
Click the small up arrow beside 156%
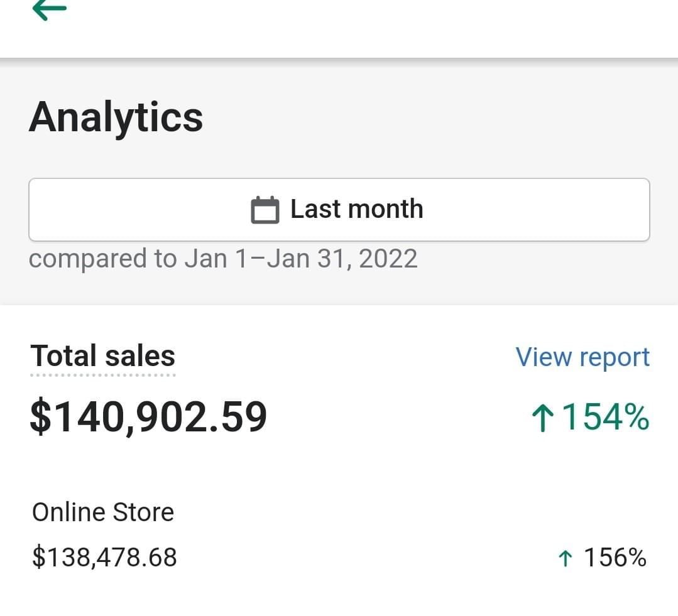565,558
